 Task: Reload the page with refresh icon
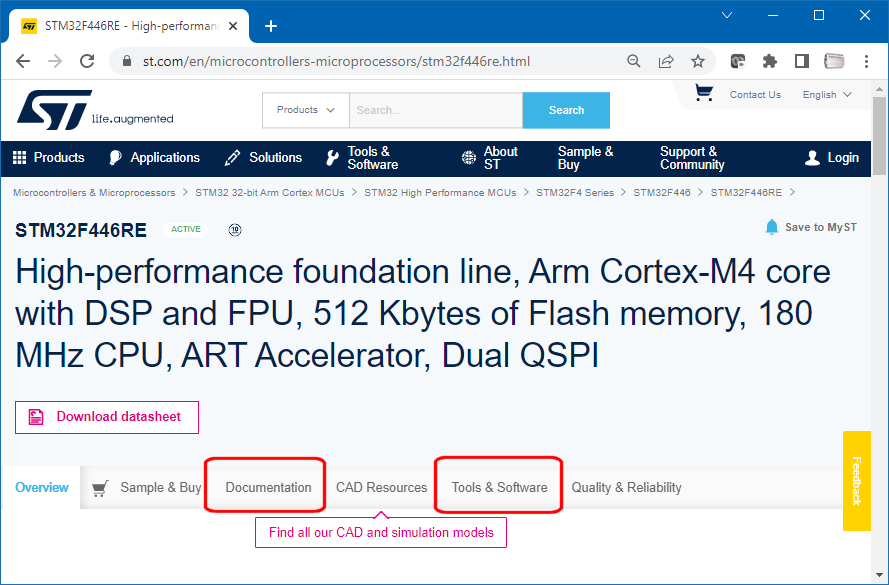pos(87,61)
